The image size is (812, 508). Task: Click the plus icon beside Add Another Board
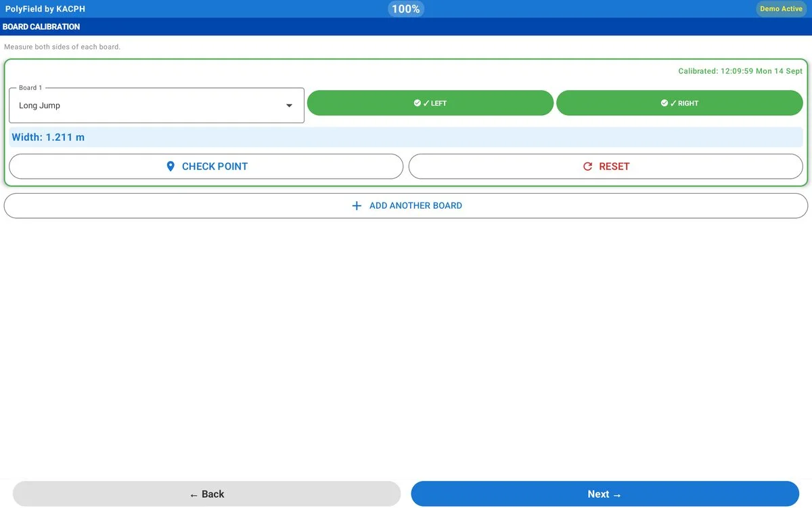point(357,206)
